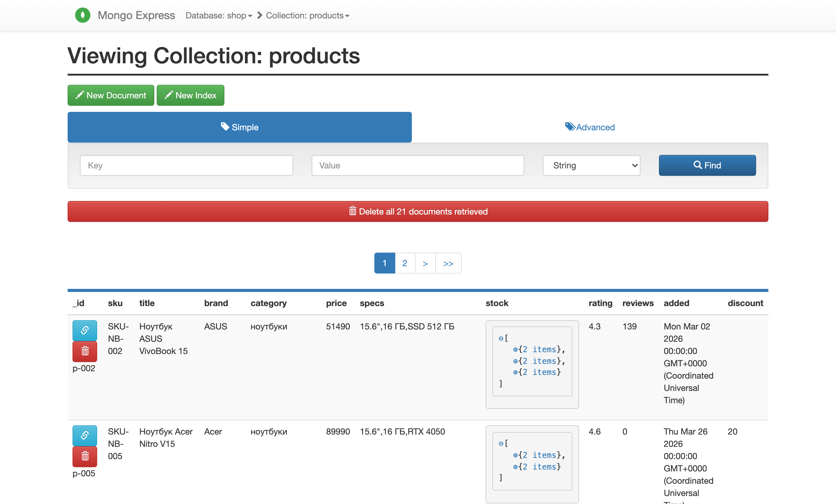The image size is (836, 504).
Task: Open document p-002 via its blue link icon
Action: click(x=85, y=330)
